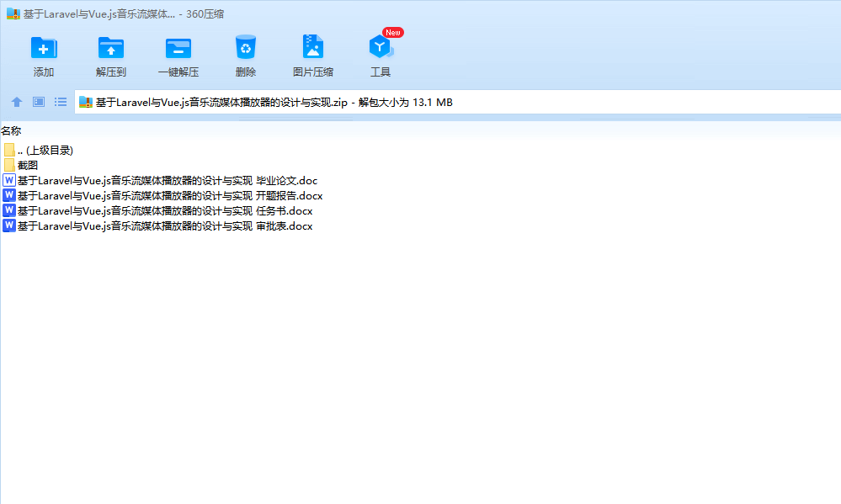Click the Word icon beside 毕业论文.doc

(9, 180)
